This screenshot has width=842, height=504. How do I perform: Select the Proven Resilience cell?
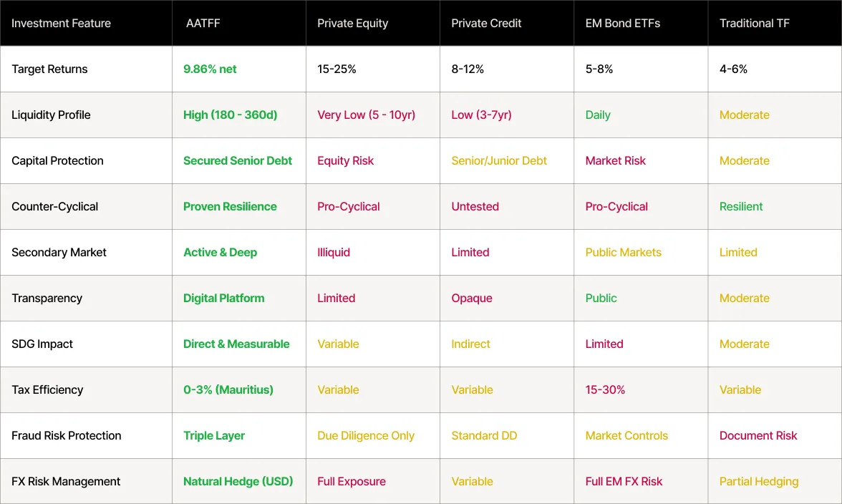pyautogui.click(x=230, y=206)
